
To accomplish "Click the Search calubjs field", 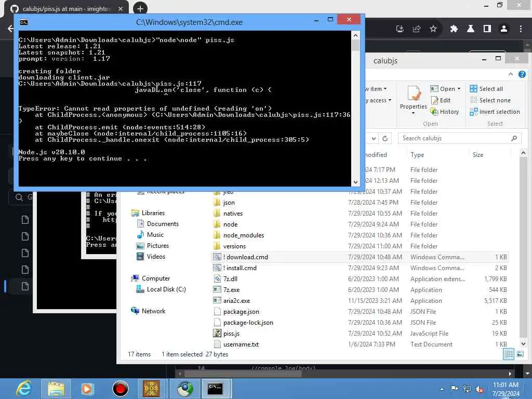I will pyautogui.click(x=459, y=138).
